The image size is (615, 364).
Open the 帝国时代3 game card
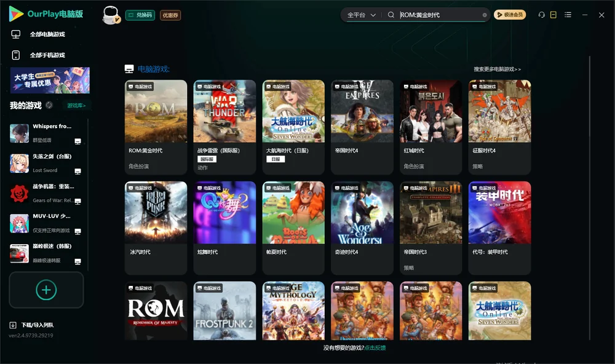(x=430, y=228)
